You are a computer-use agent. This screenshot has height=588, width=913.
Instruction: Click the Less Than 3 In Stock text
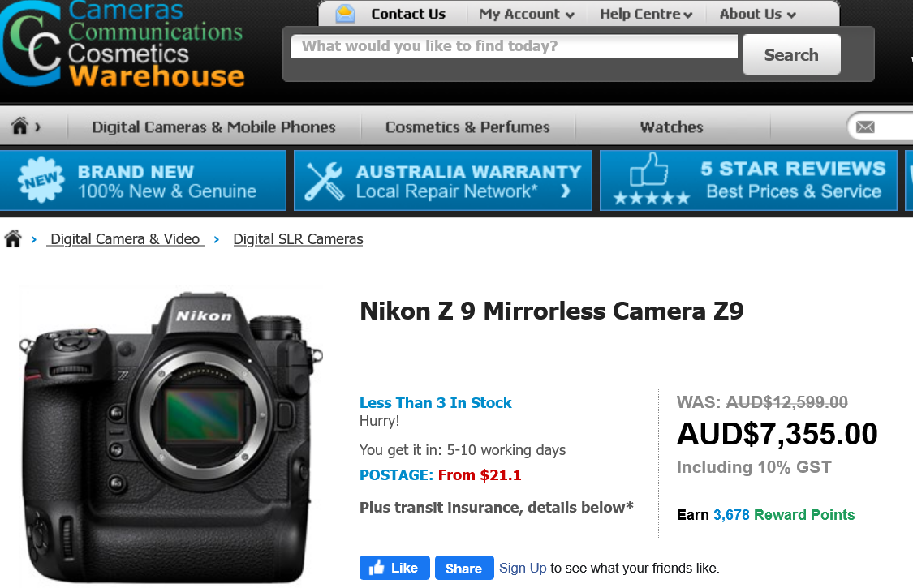click(436, 403)
